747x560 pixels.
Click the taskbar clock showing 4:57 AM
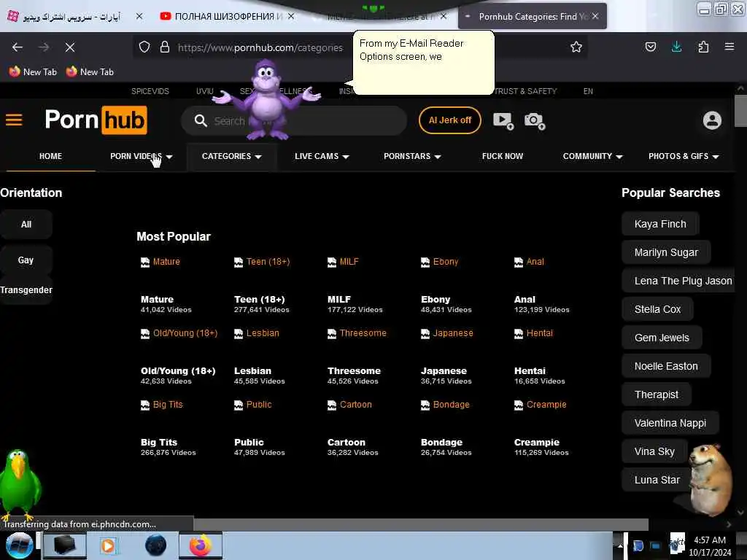[x=709, y=546]
